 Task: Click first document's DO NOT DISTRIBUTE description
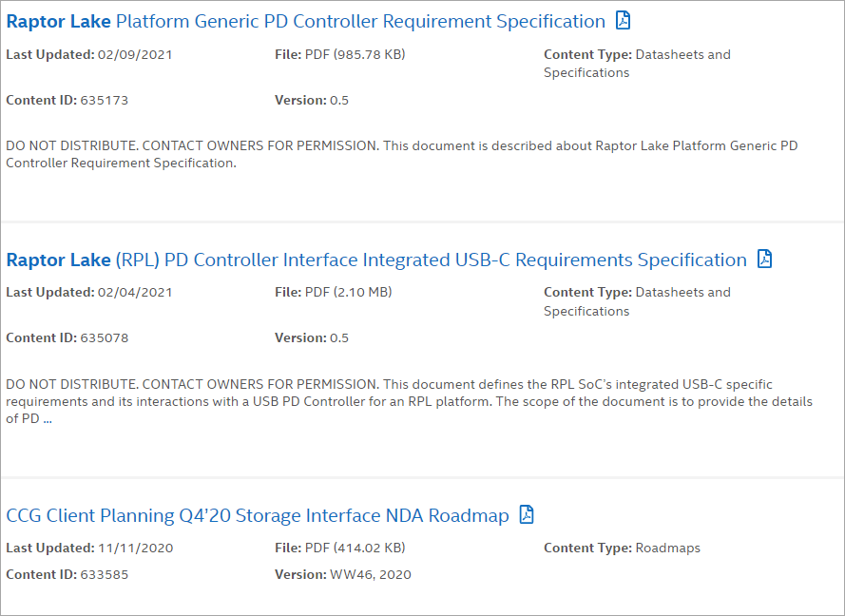coord(402,154)
